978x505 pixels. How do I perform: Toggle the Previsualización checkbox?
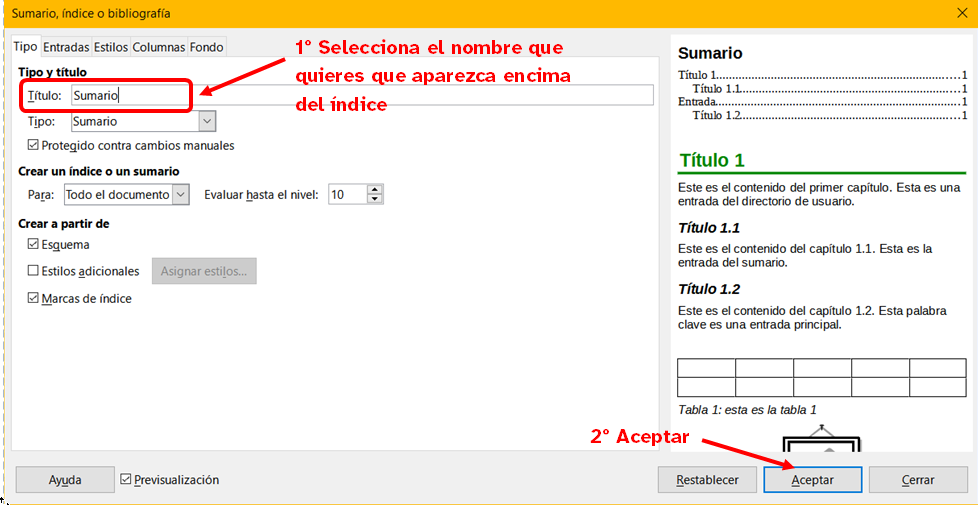pos(125,480)
